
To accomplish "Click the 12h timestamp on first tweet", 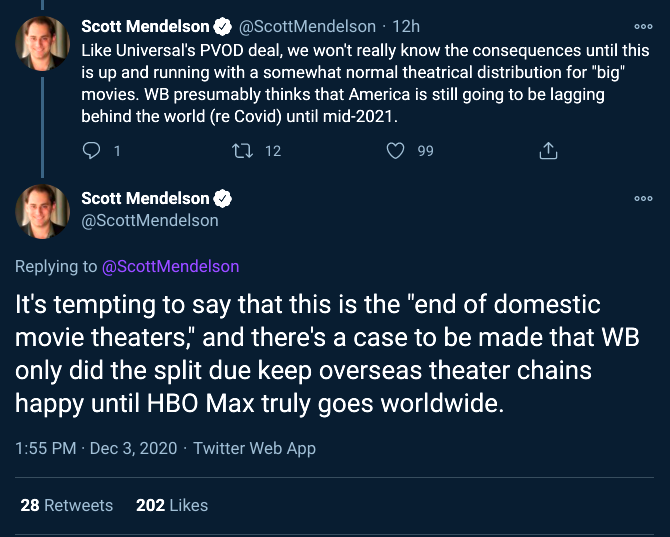I will 406,27.
